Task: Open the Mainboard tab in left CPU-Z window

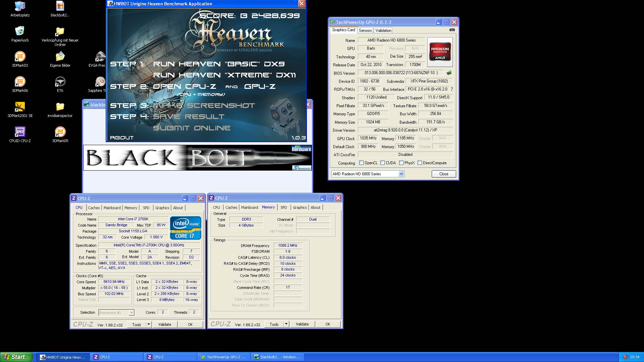Action: pyautogui.click(x=112, y=208)
